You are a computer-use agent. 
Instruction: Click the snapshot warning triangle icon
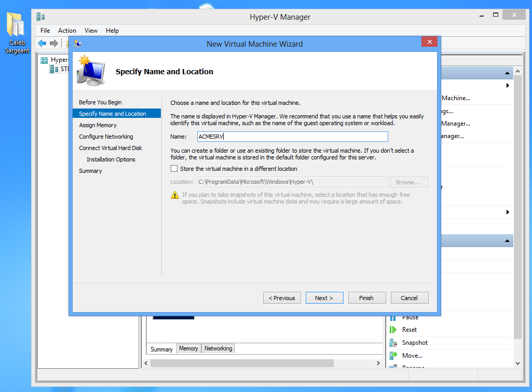(175, 195)
